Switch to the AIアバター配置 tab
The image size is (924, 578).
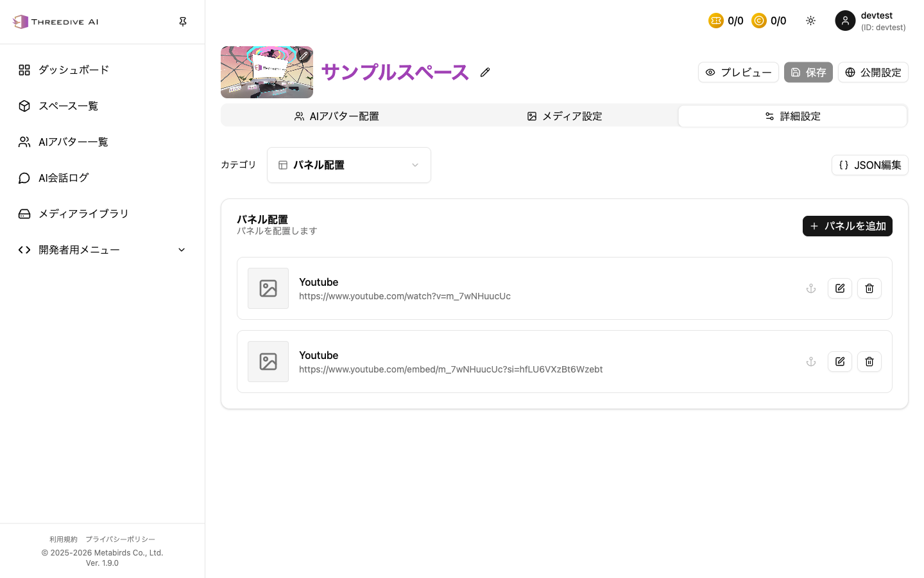[336, 116]
